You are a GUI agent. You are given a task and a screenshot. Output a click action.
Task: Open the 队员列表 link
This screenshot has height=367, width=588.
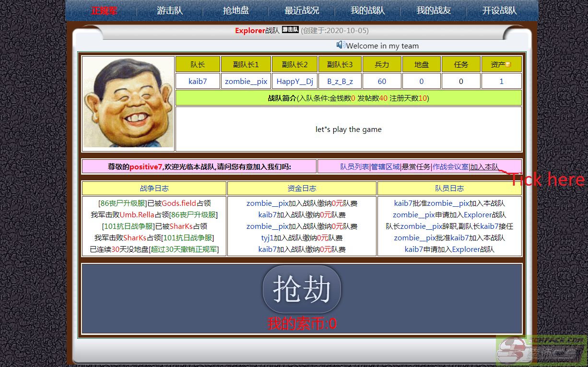click(354, 167)
